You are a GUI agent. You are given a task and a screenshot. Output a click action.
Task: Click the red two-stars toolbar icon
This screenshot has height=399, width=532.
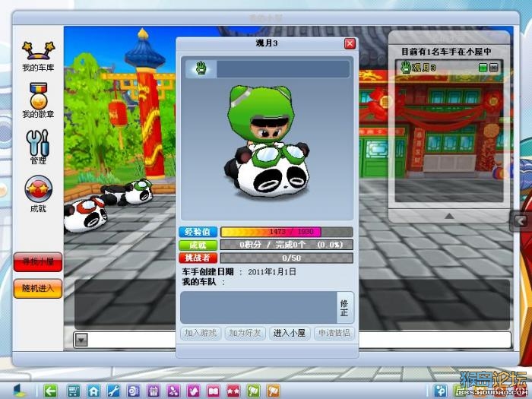(233, 391)
